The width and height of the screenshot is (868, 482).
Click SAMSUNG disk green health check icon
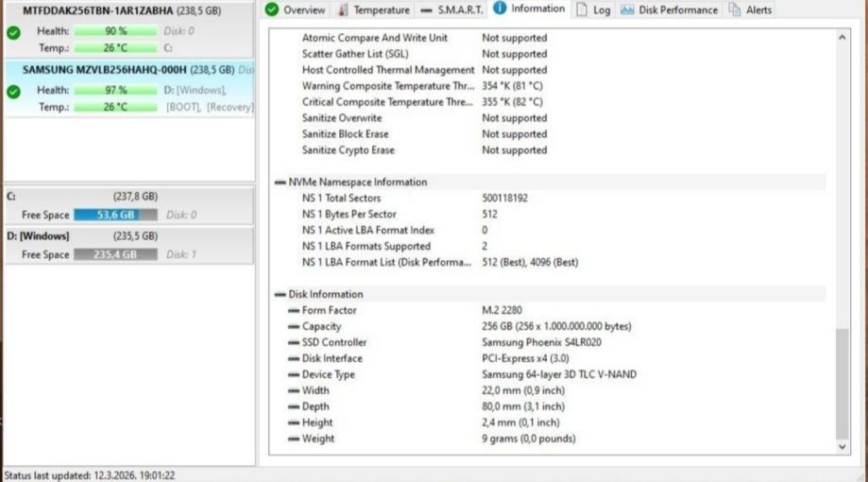[x=14, y=92]
